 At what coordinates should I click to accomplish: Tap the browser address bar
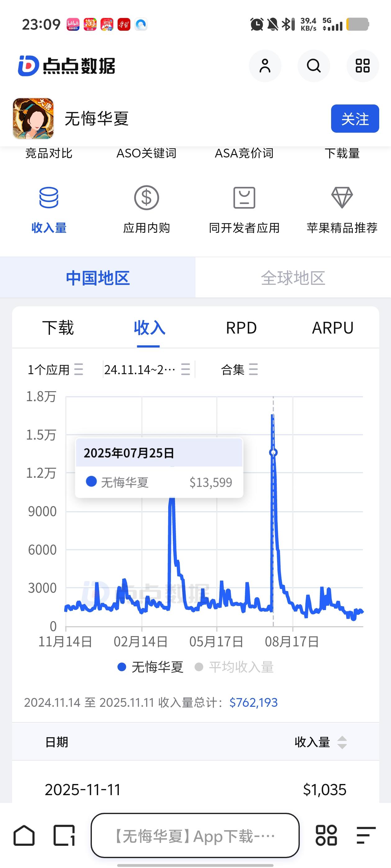pos(195,835)
